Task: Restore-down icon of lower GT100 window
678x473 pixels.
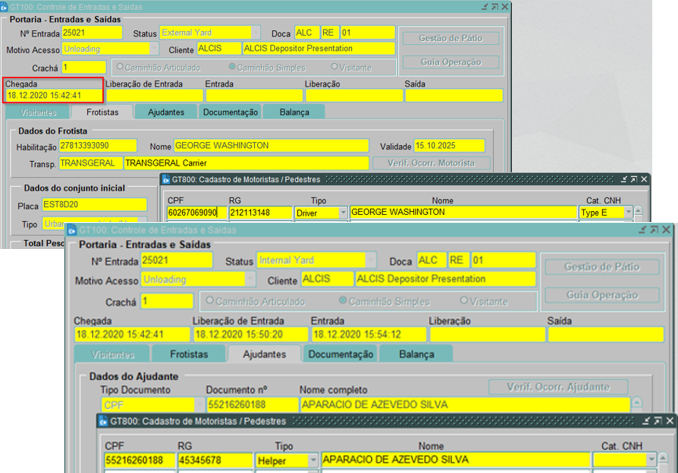Action: tap(642, 230)
